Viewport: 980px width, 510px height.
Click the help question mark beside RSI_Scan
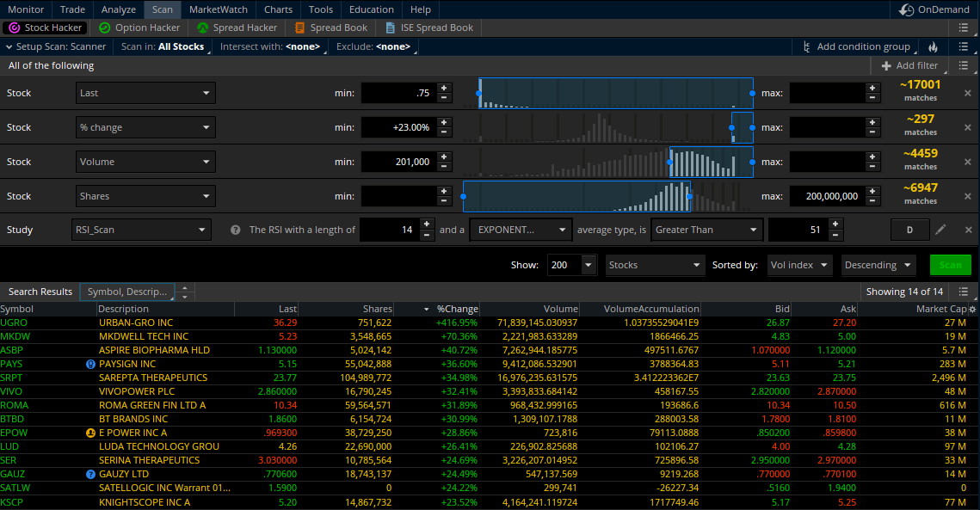click(235, 230)
